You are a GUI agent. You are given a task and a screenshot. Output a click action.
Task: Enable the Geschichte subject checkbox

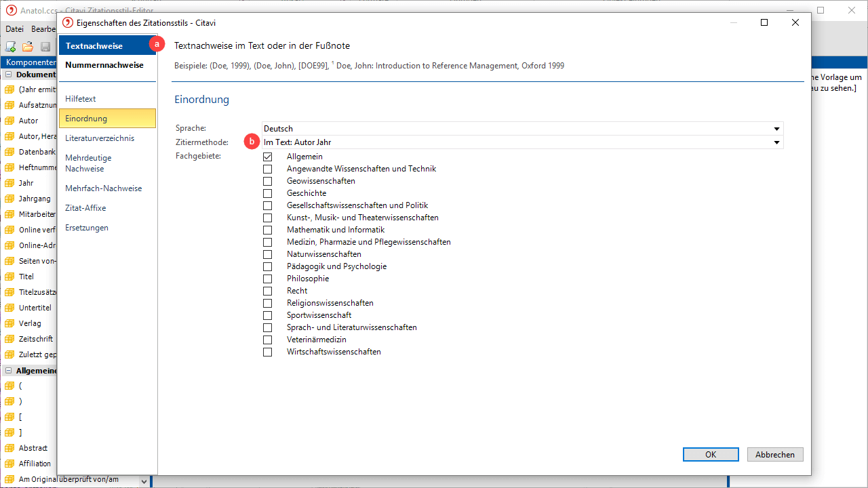(x=268, y=193)
